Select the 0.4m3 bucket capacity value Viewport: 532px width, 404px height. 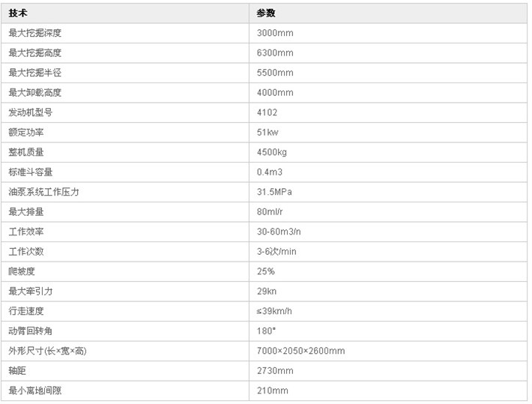pos(270,172)
